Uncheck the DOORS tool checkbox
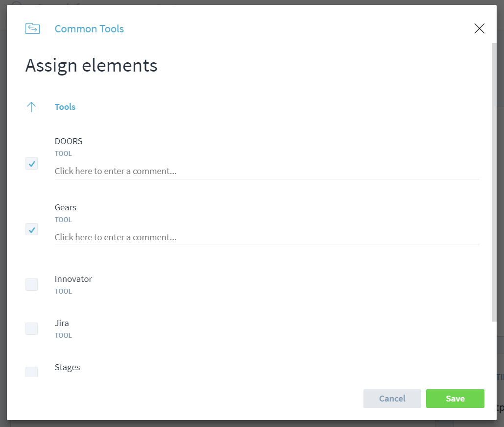 tap(31, 163)
